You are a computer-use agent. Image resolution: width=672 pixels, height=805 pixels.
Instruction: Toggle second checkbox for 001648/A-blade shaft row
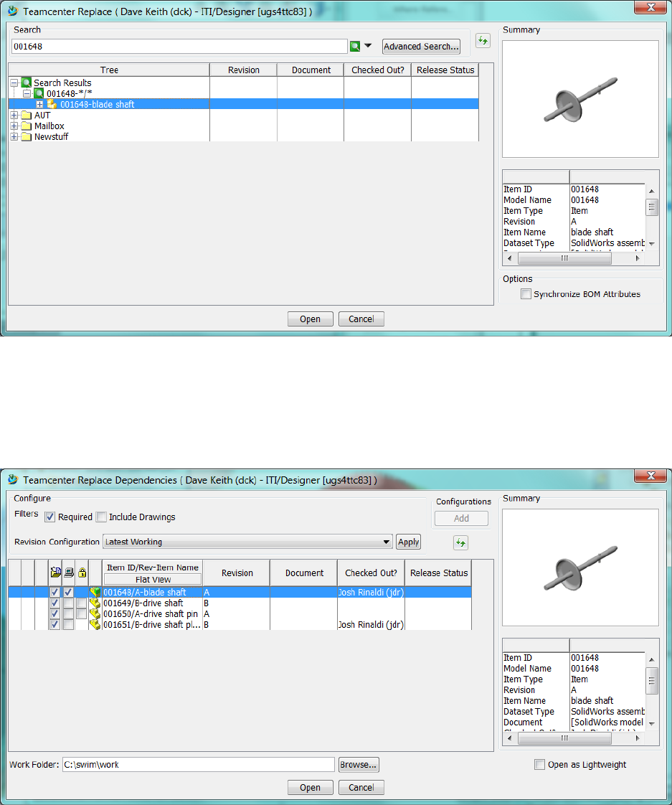[x=68, y=592]
